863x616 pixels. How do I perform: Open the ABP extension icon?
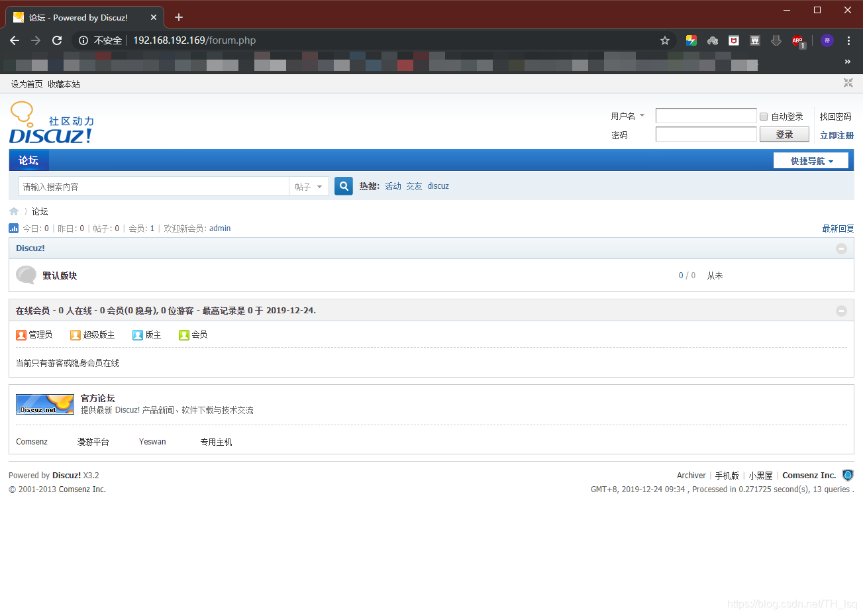pyautogui.click(x=798, y=41)
